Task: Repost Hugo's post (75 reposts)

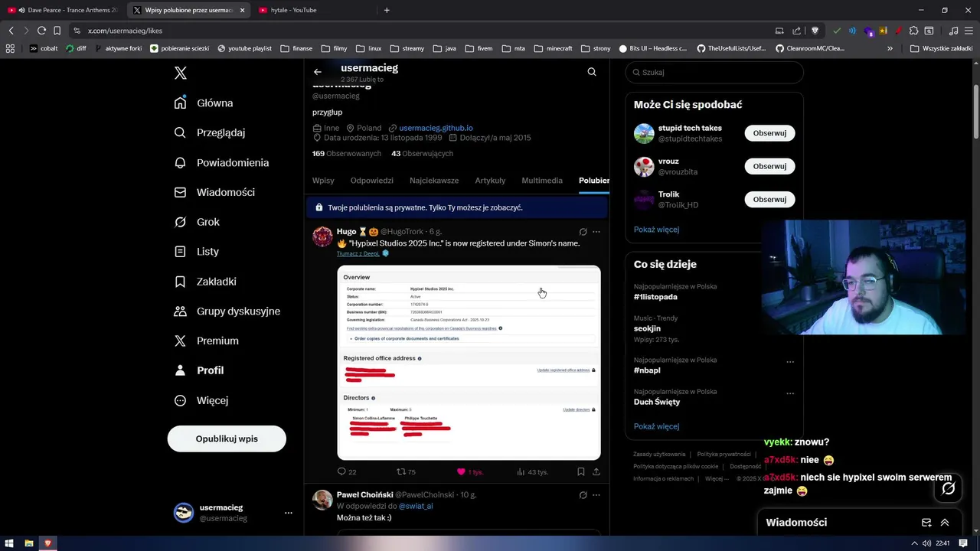Action: click(406, 472)
